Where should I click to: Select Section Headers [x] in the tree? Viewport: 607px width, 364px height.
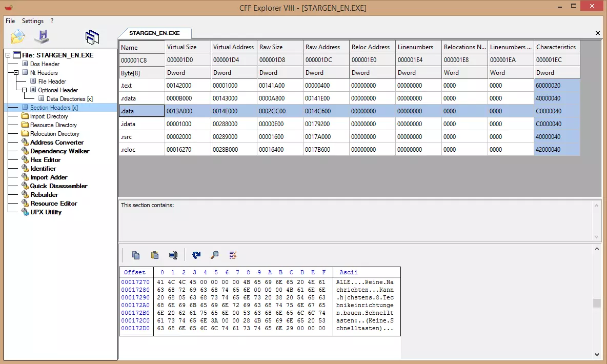coord(54,108)
